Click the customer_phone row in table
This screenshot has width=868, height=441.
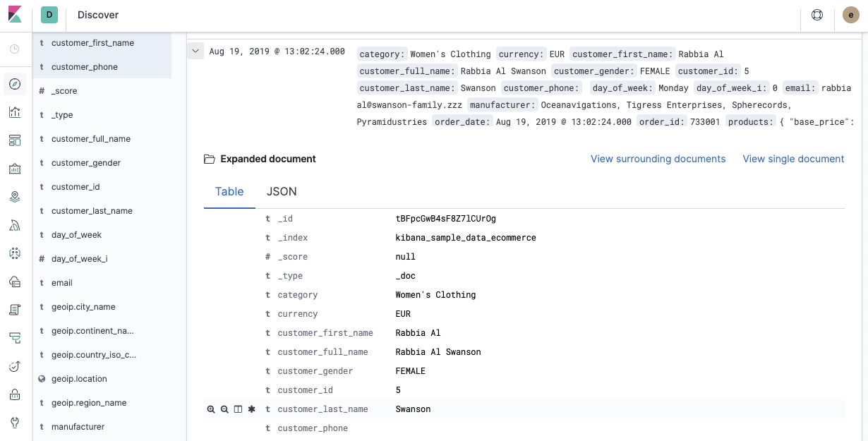[524, 428]
